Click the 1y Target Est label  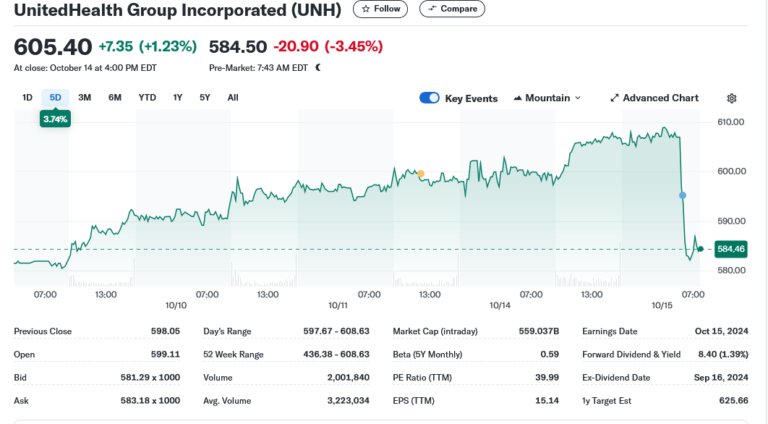(607, 400)
